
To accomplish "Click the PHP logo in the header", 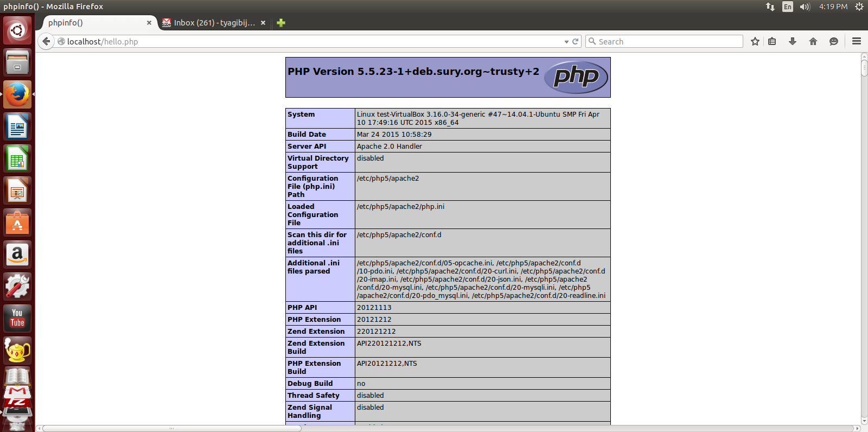I will pos(576,77).
